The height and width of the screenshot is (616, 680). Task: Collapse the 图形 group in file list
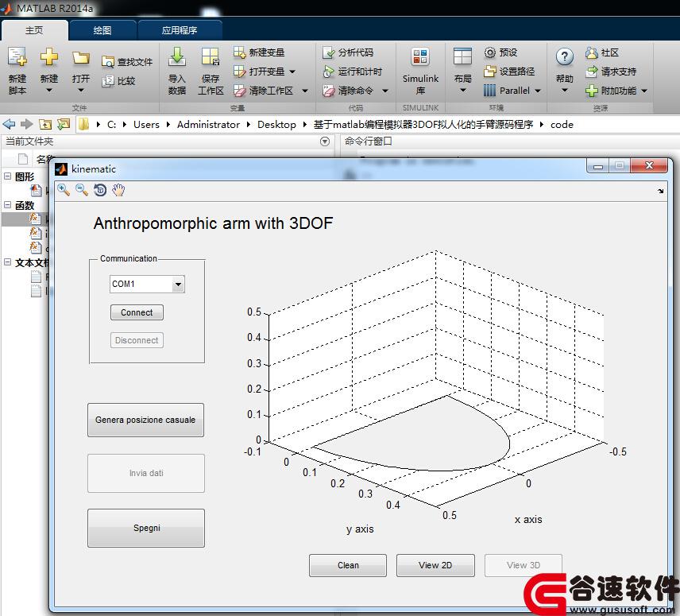[x=8, y=176]
